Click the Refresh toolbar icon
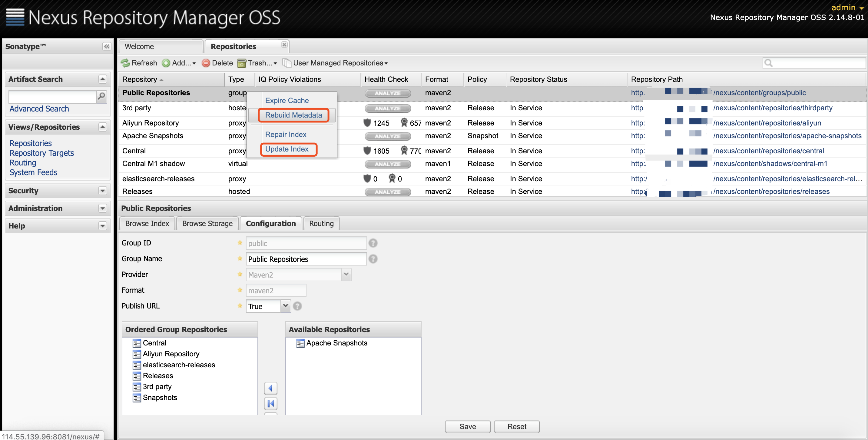868x440 pixels. (x=126, y=63)
